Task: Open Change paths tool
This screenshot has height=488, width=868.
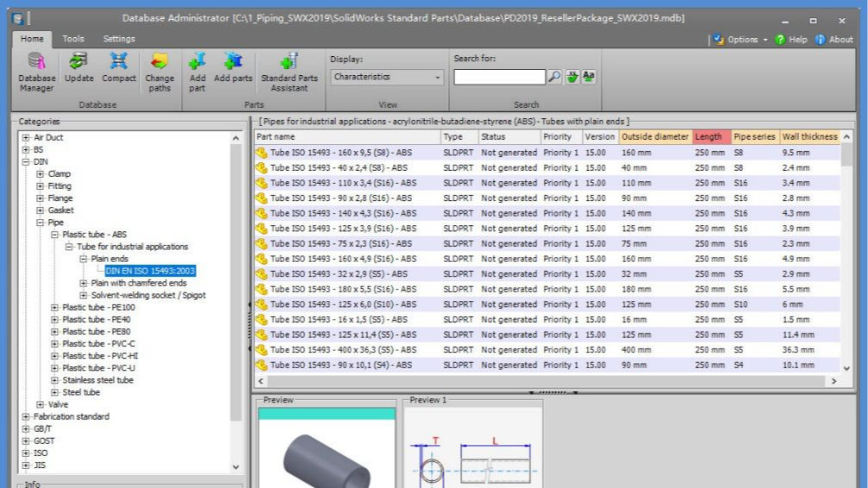Action: [159, 72]
